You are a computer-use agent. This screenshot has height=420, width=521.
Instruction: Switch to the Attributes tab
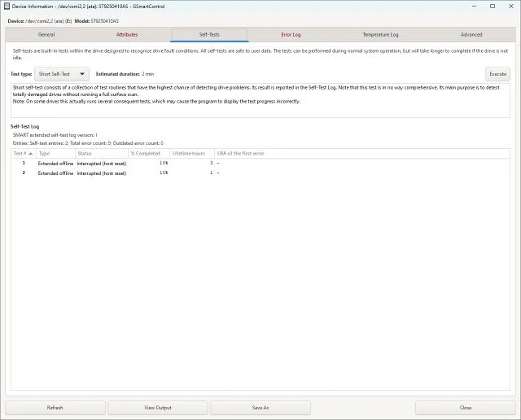[127, 35]
